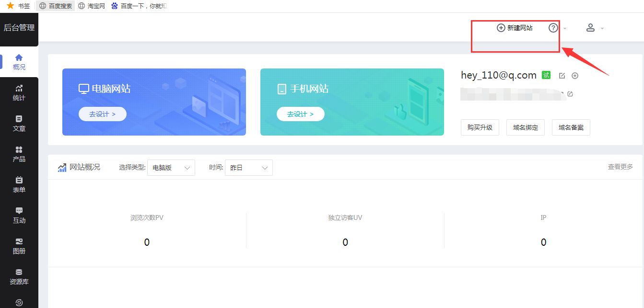Open the 统计 statistics section in sidebar
Viewport: 644px width, 308px height.
pos(19,92)
